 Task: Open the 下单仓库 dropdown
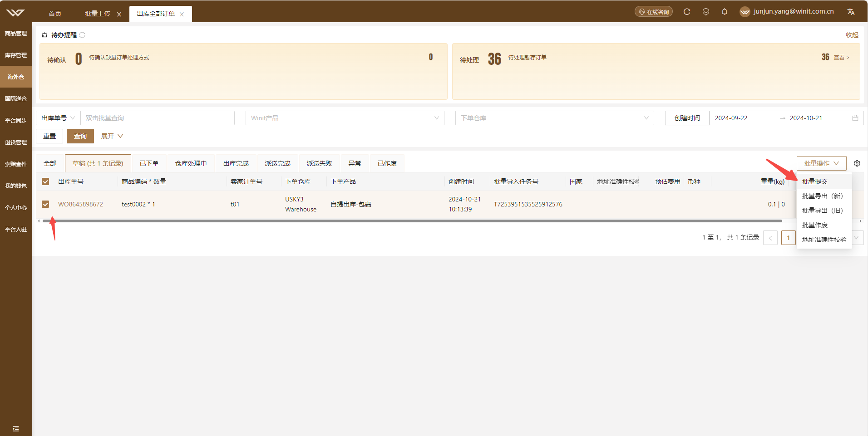click(x=555, y=118)
